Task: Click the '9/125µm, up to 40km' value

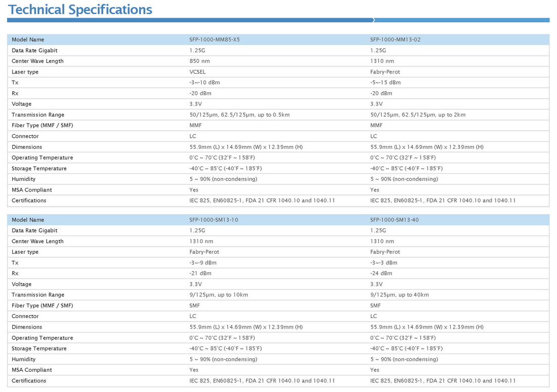Action: point(400,295)
